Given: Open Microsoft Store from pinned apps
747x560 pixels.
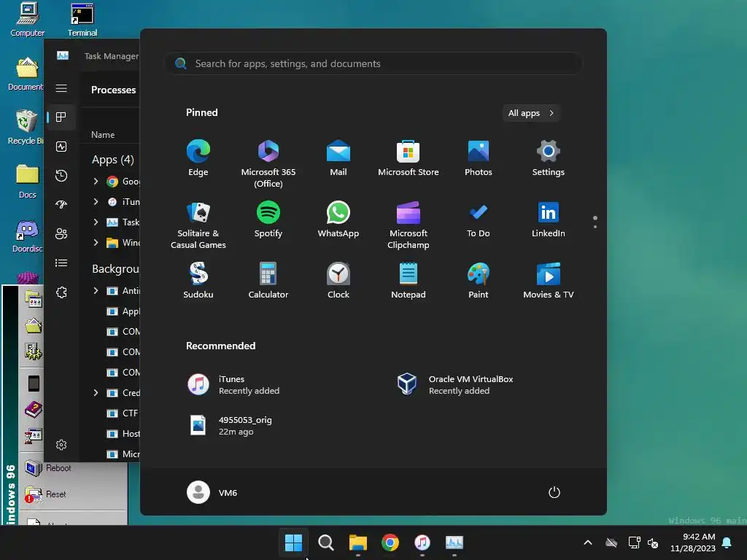Looking at the screenshot, I should point(409,158).
